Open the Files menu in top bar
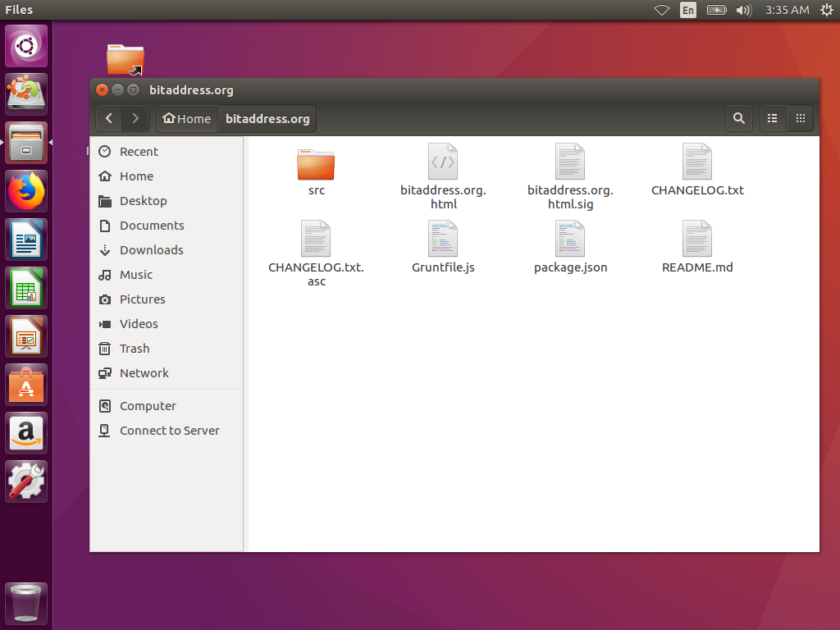Image resolution: width=840 pixels, height=630 pixels. pos(19,10)
